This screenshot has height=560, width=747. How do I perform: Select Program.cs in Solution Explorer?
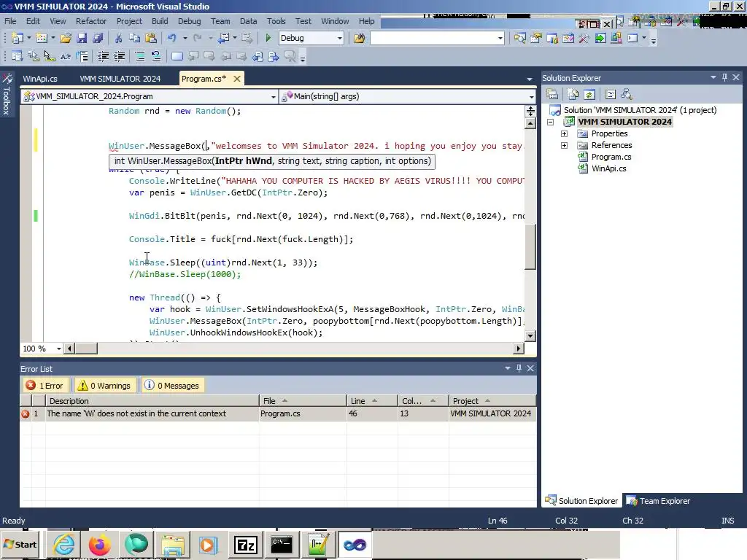611,157
